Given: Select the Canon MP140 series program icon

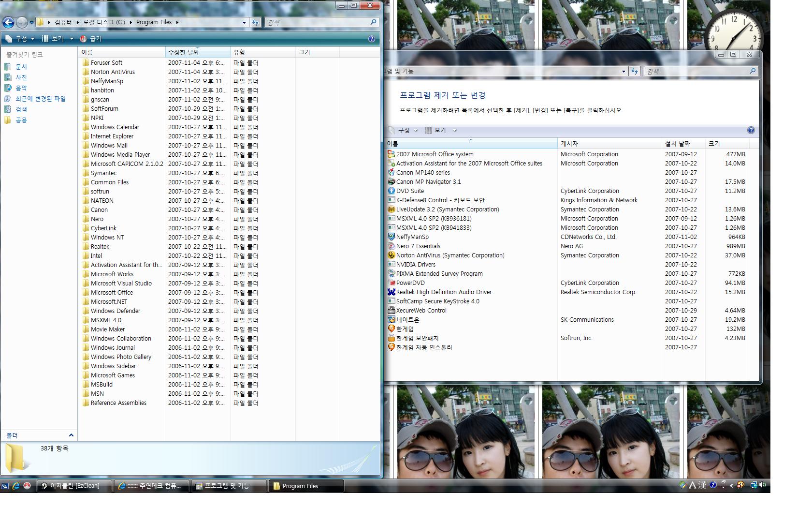Looking at the screenshot, I should click(391, 173).
